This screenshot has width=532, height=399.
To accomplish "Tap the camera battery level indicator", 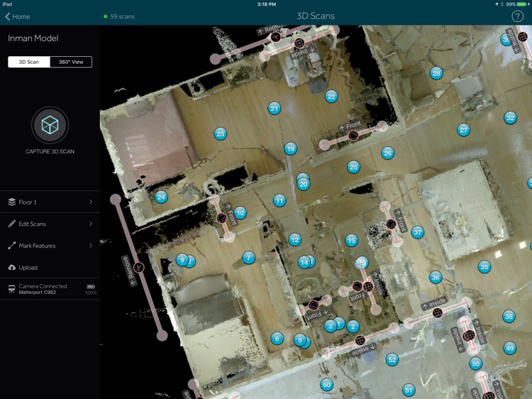I will tap(91, 287).
